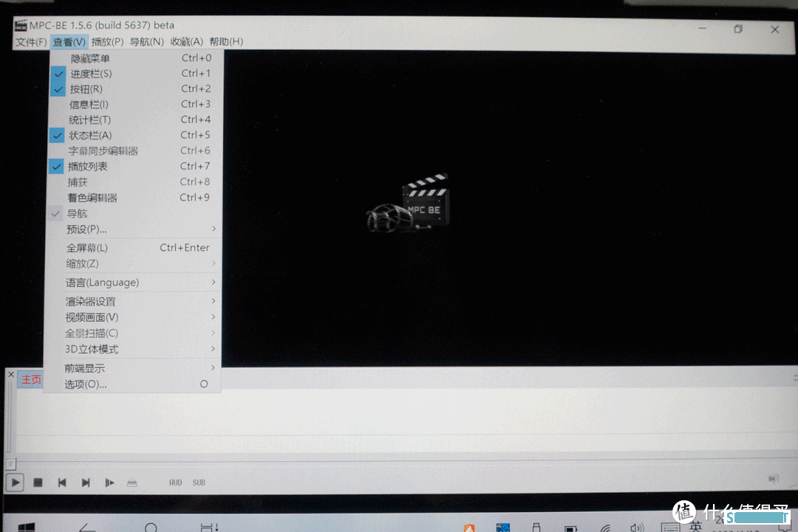This screenshot has width=798, height=532.
Task: Select 全屏幕(L) menu entry
Action: coord(134,248)
